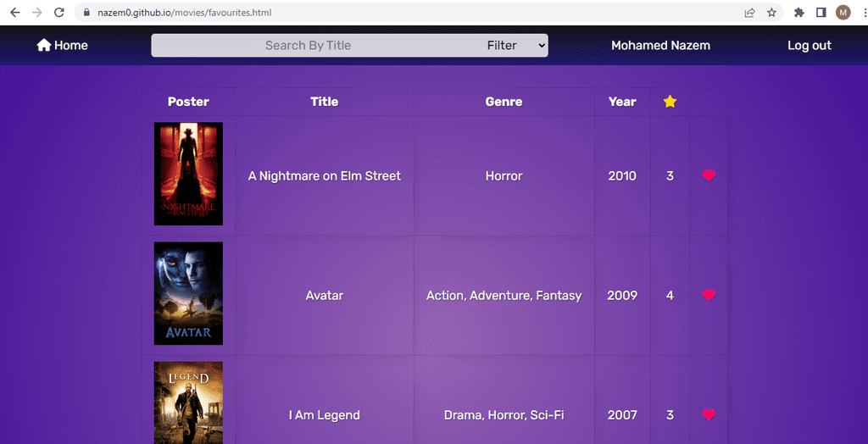Focus the Search By Title field
Image resolution: width=868 pixels, height=444 pixels.
[x=308, y=46]
